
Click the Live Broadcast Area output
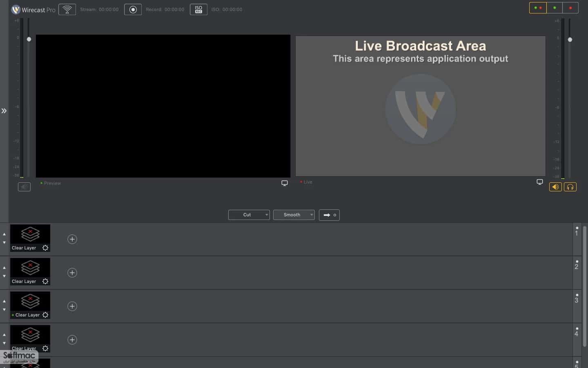421,106
